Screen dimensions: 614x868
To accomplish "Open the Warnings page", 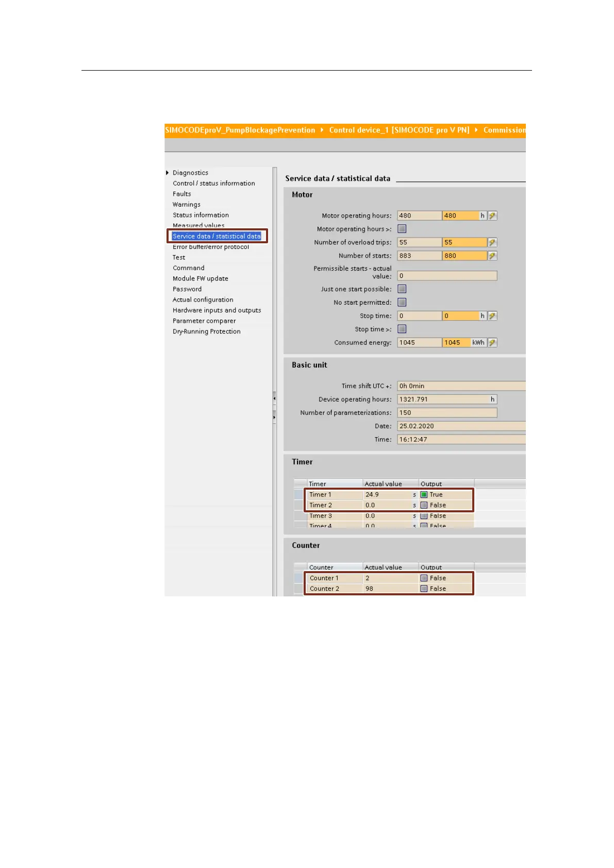I will click(187, 205).
